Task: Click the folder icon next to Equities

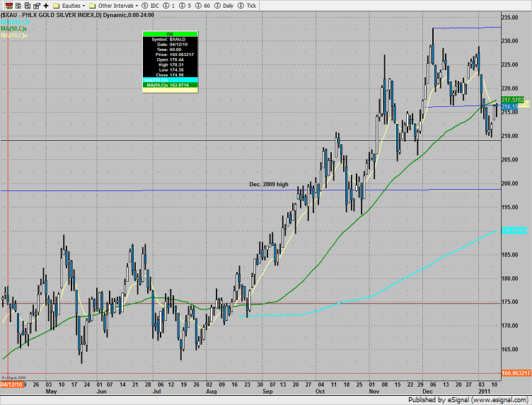Action: pos(57,6)
